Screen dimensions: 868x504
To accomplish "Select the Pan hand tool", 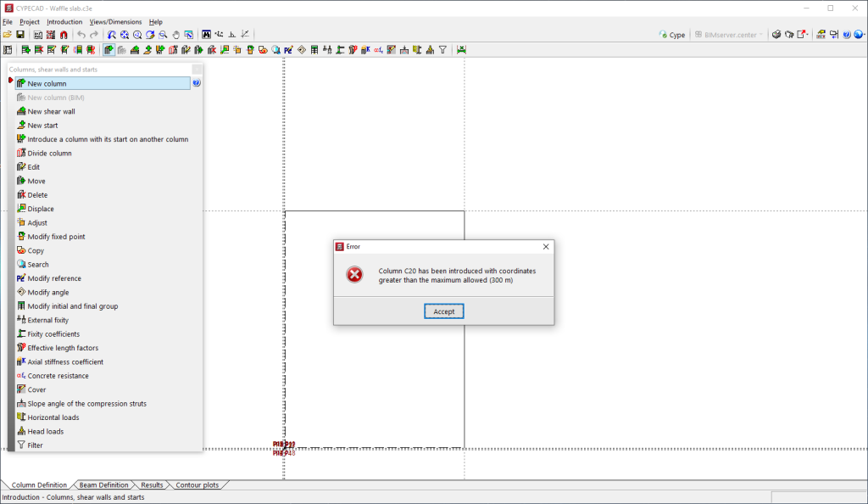I will pos(175,35).
